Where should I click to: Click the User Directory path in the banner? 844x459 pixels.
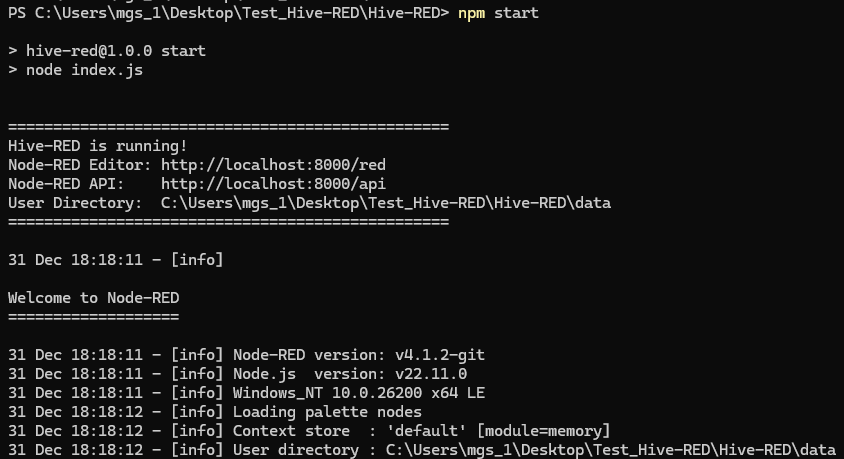pyautogui.click(x=385, y=203)
